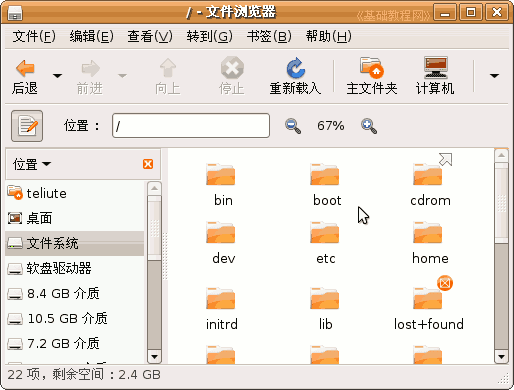
Task: Select the dev folder icon
Action: click(x=221, y=232)
